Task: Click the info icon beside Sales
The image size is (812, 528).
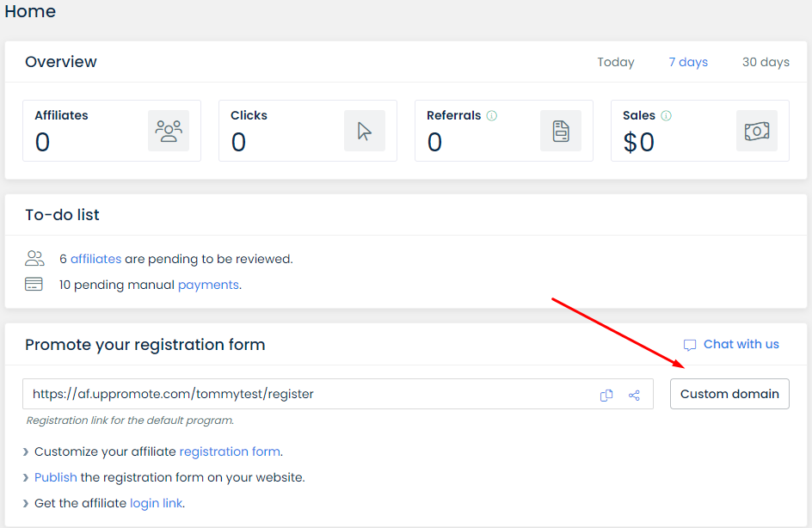Action: click(667, 115)
